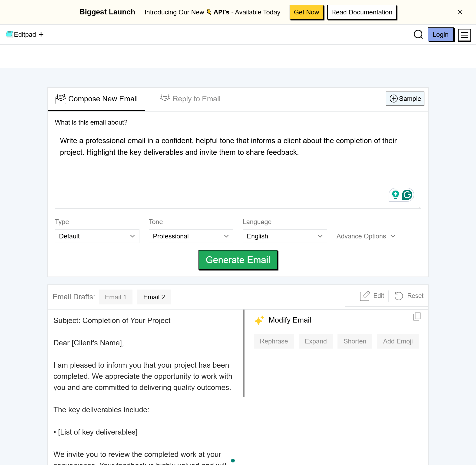Open the Tone dropdown showing Professional

(191, 236)
